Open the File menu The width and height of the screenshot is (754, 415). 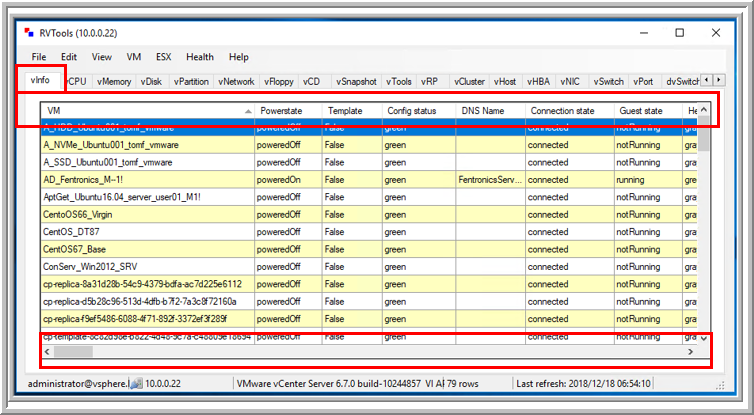tap(39, 57)
